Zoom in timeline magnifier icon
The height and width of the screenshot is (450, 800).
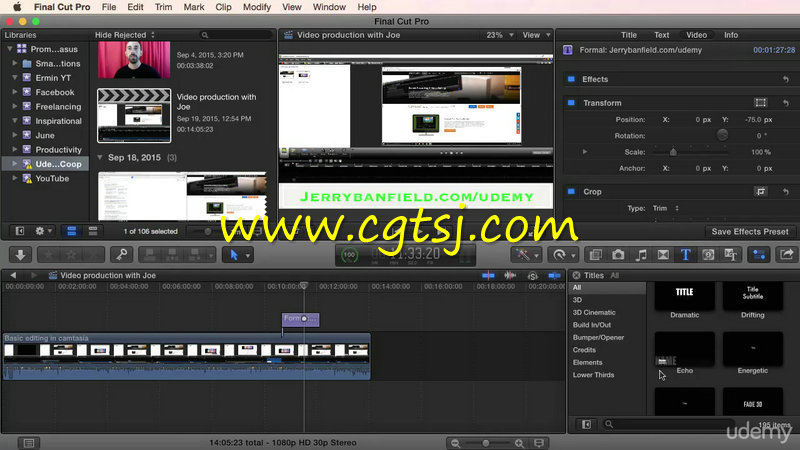[x=519, y=443]
